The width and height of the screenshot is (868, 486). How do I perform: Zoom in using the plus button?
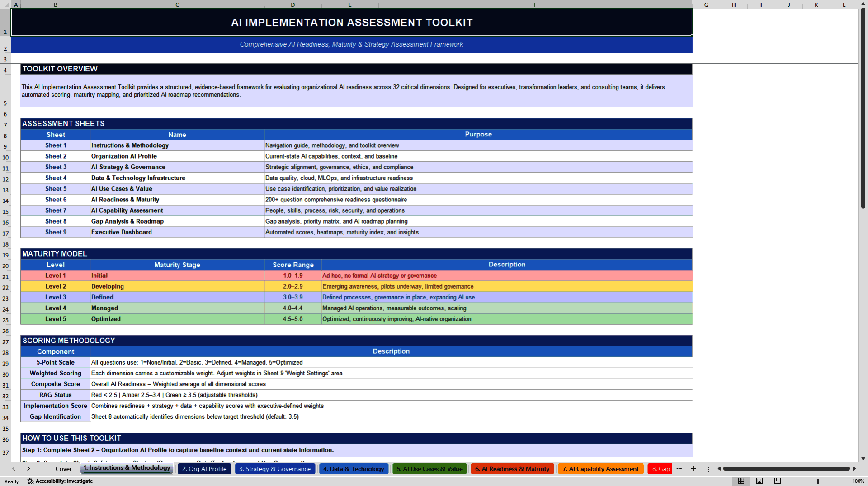844,481
